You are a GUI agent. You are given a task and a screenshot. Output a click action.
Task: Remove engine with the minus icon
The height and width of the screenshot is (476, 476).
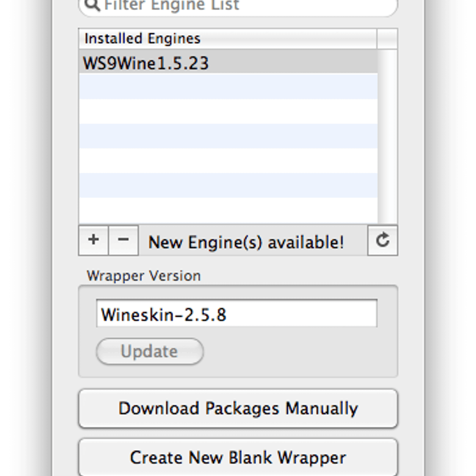(123, 240)
